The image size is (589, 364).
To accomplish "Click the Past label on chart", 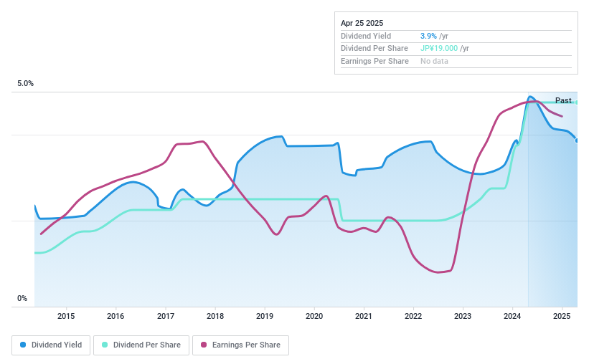I will [x=563, y=100].
